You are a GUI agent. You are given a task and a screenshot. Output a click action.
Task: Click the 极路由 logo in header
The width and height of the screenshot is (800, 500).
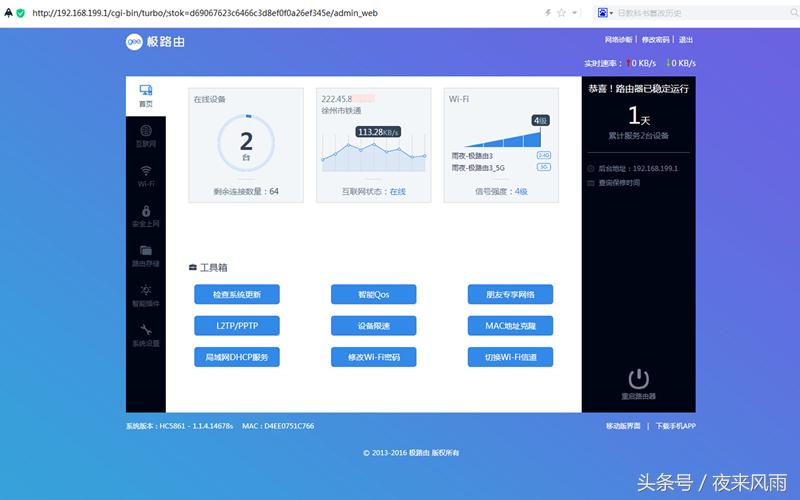(x=156, y=41)
